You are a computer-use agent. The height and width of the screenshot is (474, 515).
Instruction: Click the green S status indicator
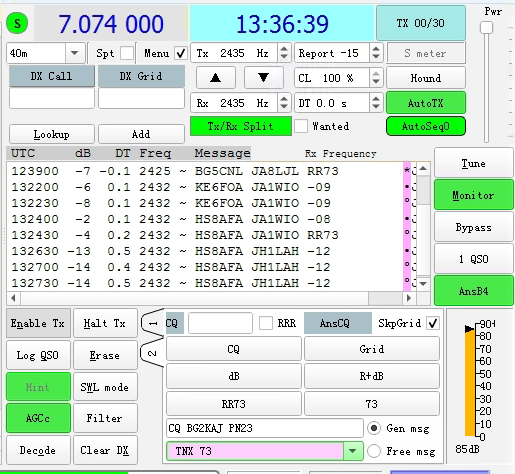pos(17,23)
